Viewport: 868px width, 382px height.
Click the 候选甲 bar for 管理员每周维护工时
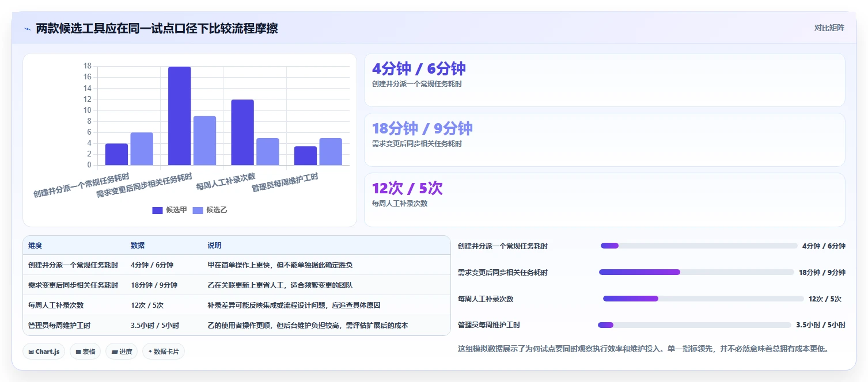click(x=305, y=156)
